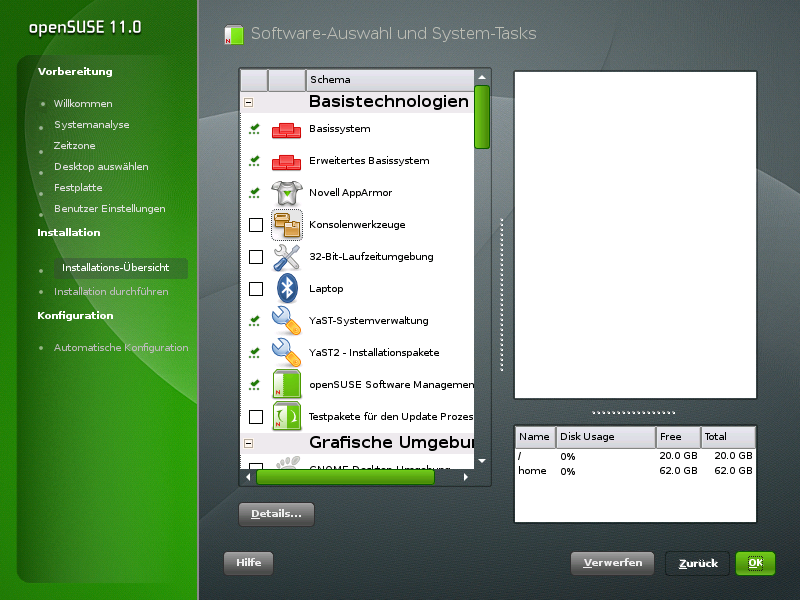800x600 pixels.
Task: Check the 32-Bit-Laufzeitumgebung checkbox
Action: point(256,257)
